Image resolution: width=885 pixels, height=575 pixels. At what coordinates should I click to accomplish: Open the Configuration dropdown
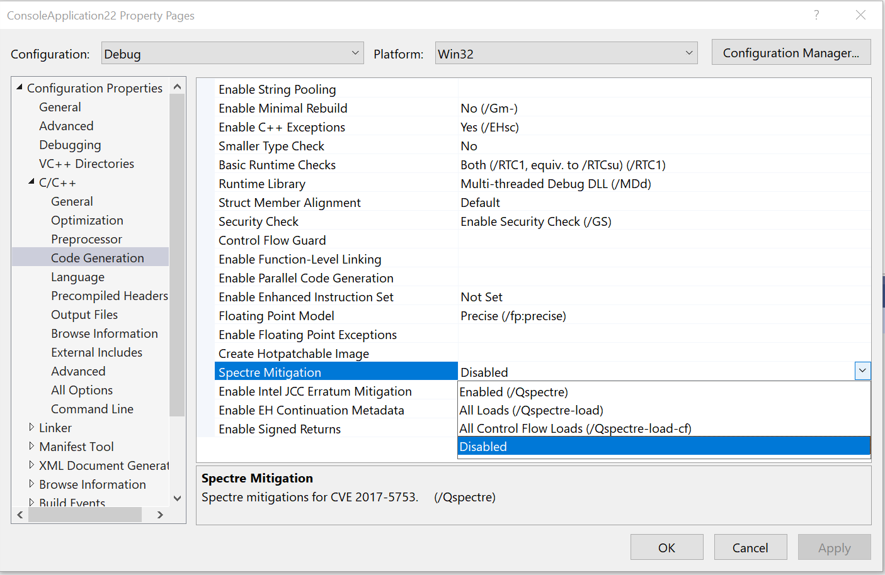click(232, 53)
